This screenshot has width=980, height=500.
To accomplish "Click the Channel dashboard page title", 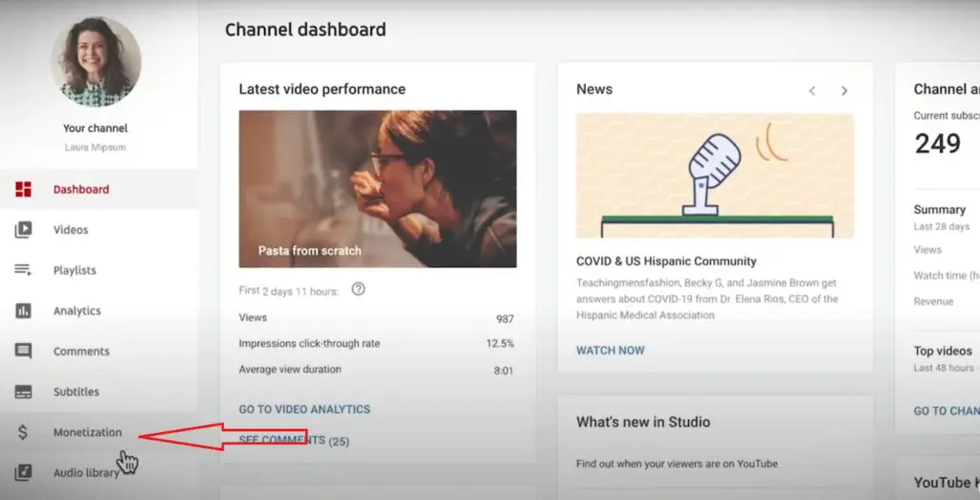I will pyautogui.click(x=305, y=30).
